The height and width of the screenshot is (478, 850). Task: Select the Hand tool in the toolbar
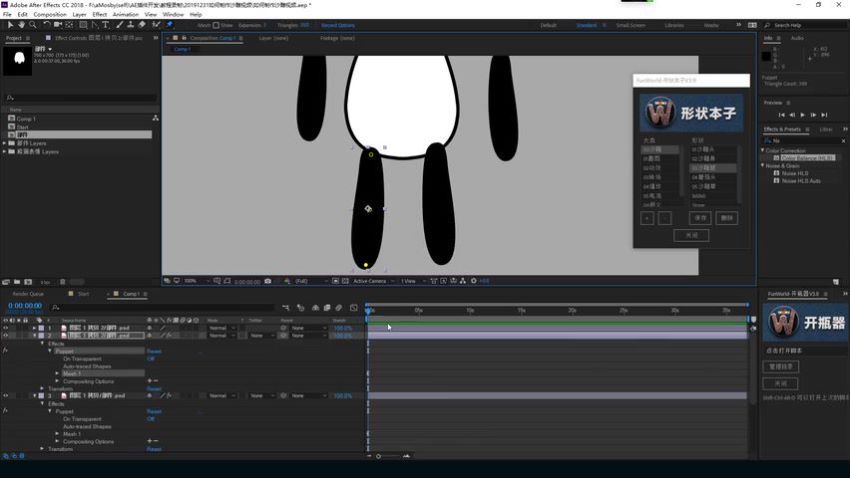coord(21,25)
